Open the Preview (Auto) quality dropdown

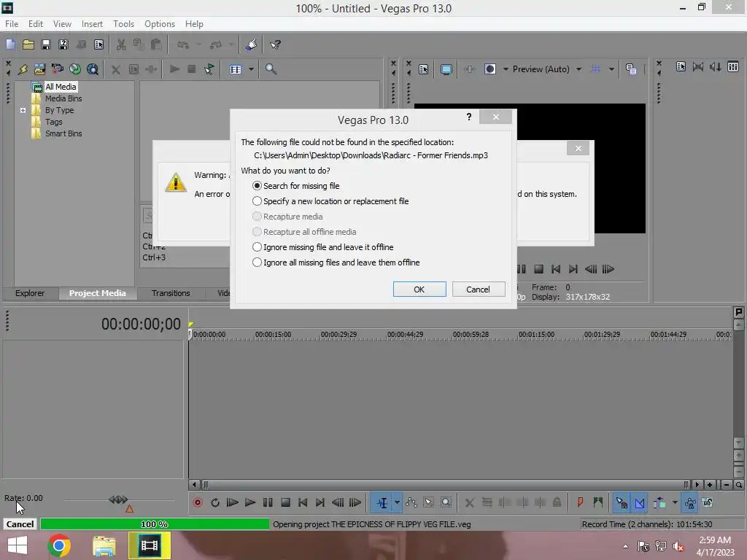(547, 69)
